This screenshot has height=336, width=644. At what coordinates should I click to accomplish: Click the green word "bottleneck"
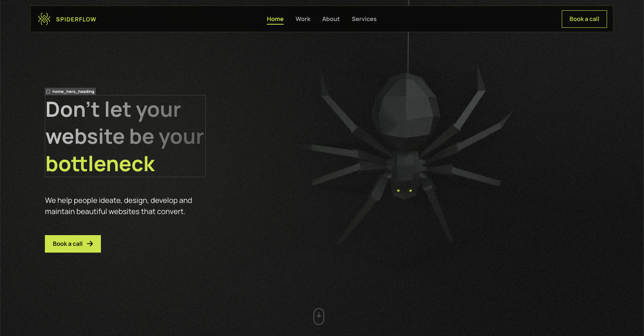100,164
